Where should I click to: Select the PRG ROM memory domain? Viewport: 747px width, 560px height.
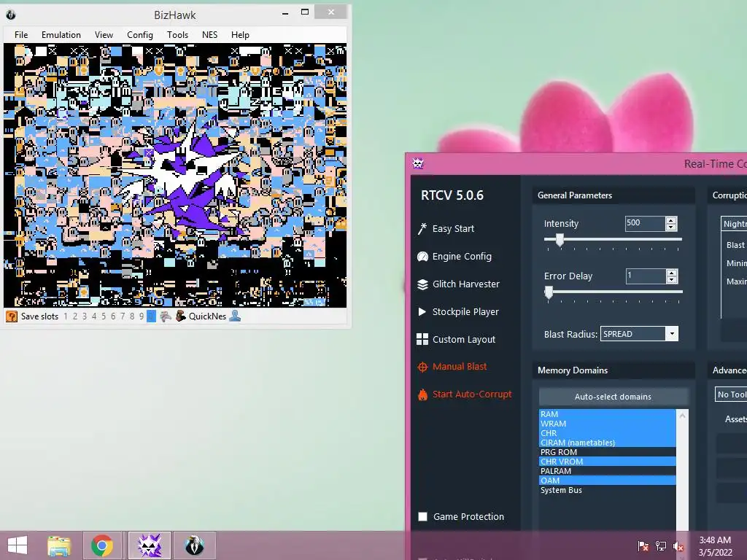(608, 452)
